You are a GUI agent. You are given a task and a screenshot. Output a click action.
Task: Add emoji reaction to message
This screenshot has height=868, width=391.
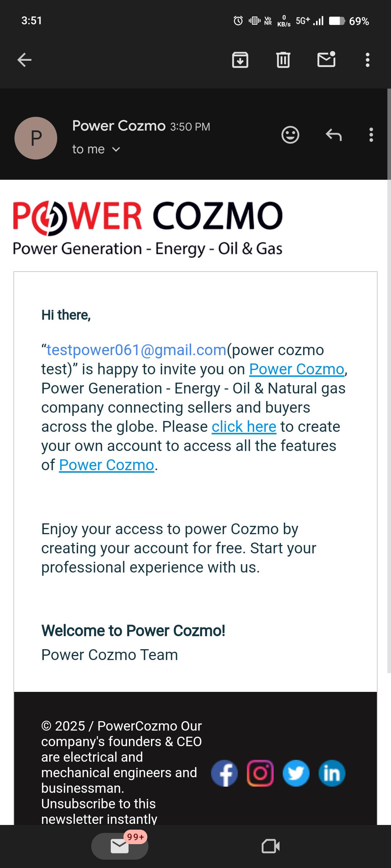click(290, 135)
